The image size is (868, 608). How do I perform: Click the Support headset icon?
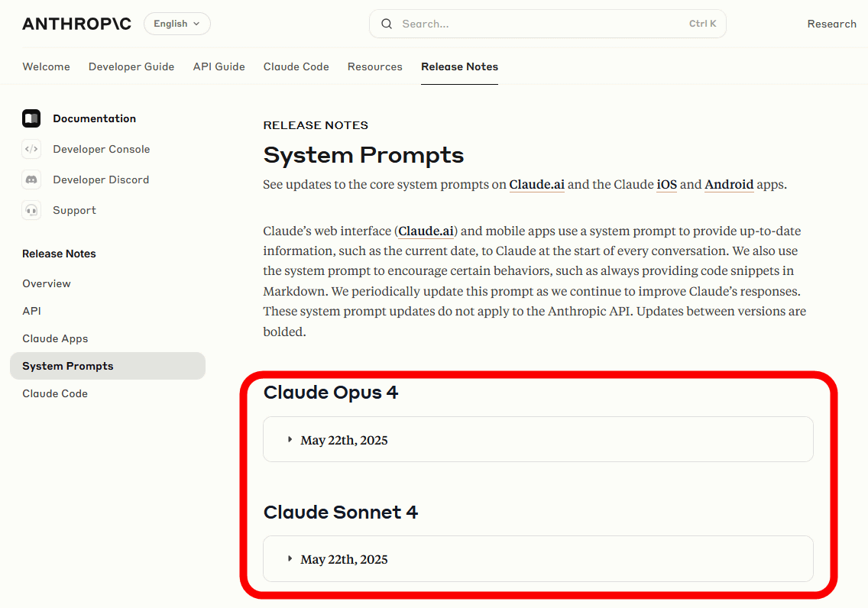pyautogui.click(x=31, y=210)
